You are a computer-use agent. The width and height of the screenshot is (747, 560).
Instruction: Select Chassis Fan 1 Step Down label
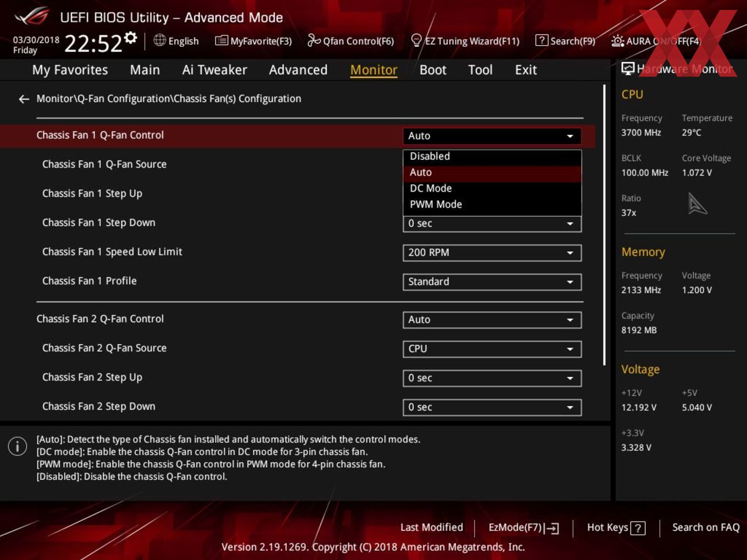[99, 223]
